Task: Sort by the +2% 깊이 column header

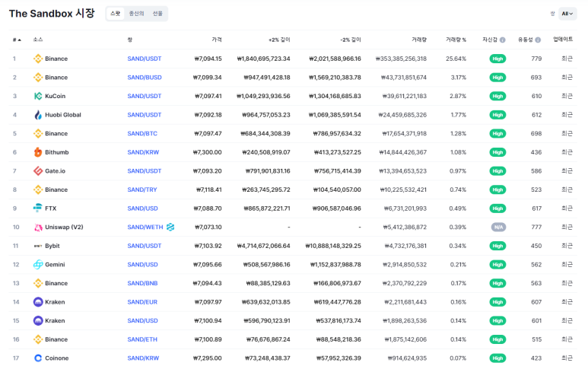Action: click(279, 40)
